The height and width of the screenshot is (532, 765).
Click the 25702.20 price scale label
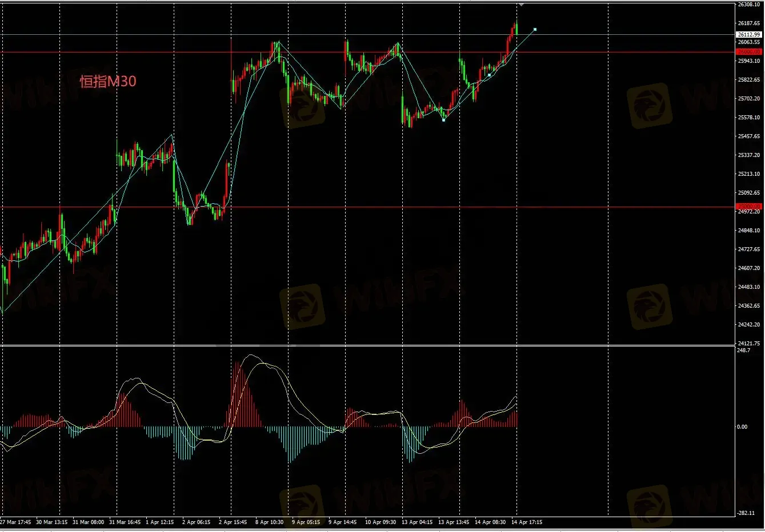coord(749,99)
